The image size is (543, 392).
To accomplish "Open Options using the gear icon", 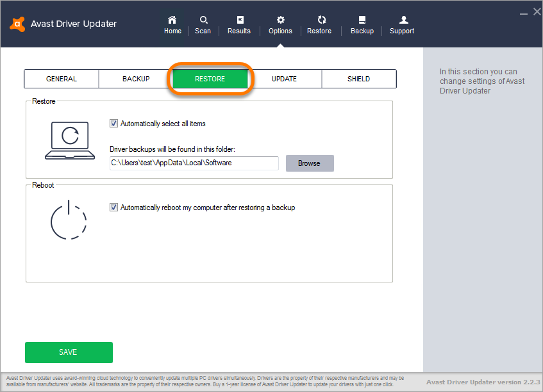I will click(280, 24).
